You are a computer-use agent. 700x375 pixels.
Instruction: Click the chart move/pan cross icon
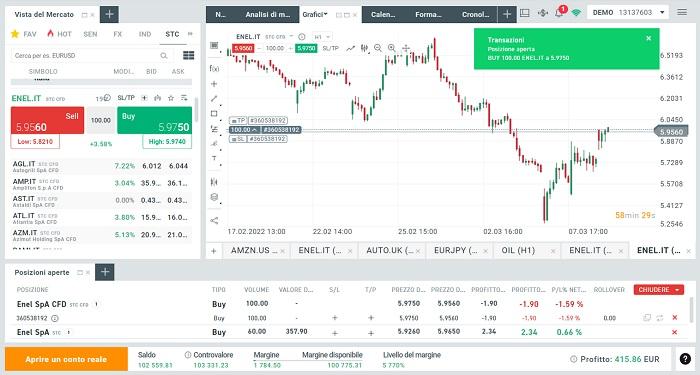(406, 48)
